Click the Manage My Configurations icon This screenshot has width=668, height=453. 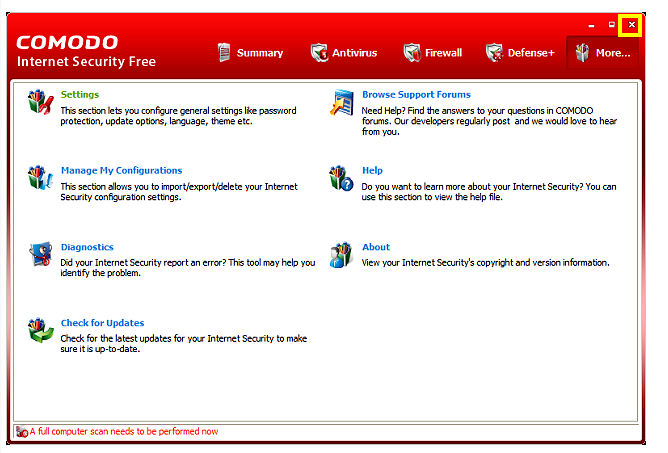(40, 177)
